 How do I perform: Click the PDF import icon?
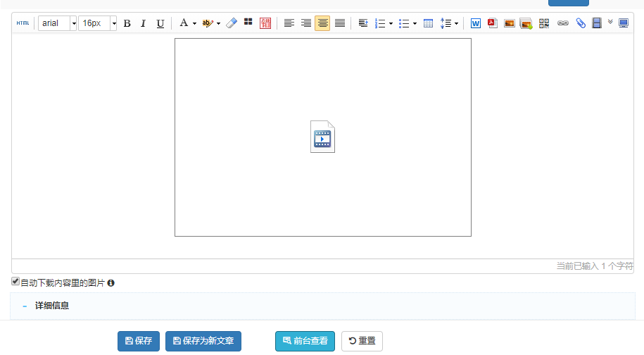coord(493,23)
